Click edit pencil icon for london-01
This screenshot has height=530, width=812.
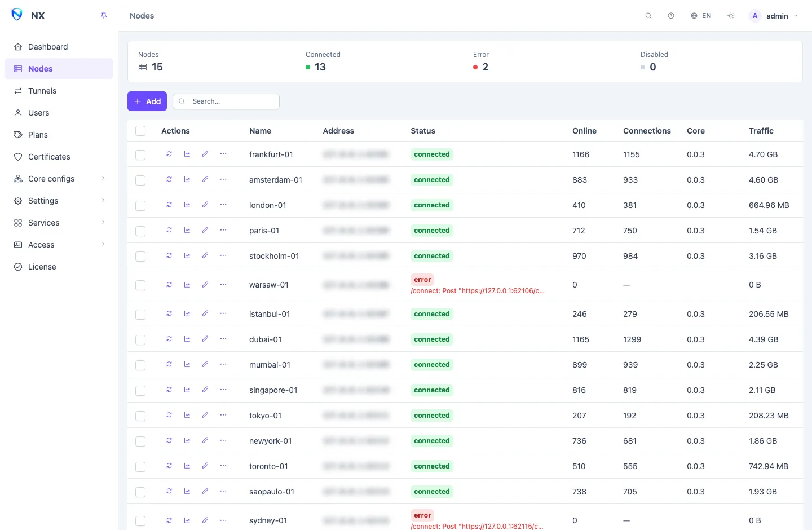click(205, 205)
